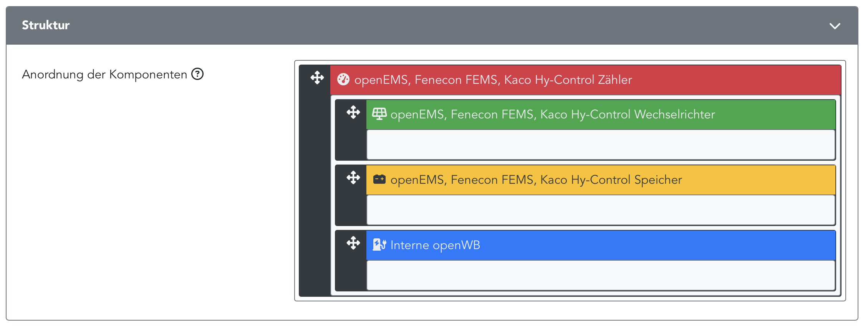
Task: Click the empty drop area under Interne openWB
Action: [601, 275]
